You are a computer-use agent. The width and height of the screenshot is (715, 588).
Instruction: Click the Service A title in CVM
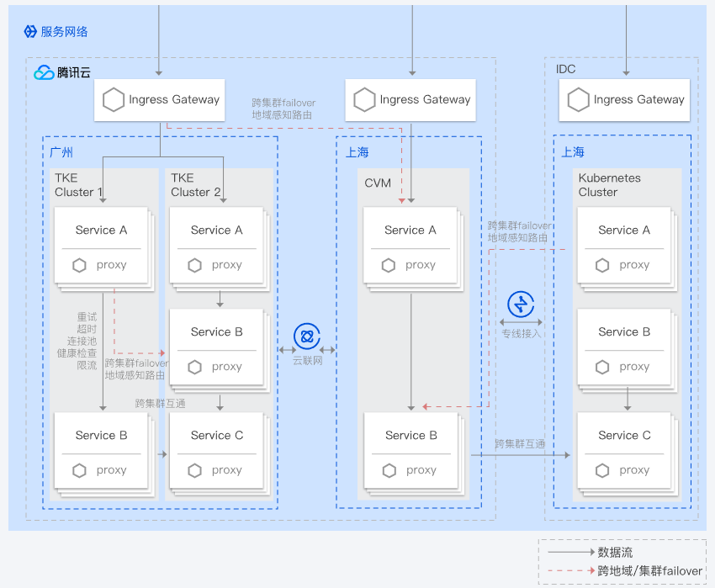(x=410, y=230)
